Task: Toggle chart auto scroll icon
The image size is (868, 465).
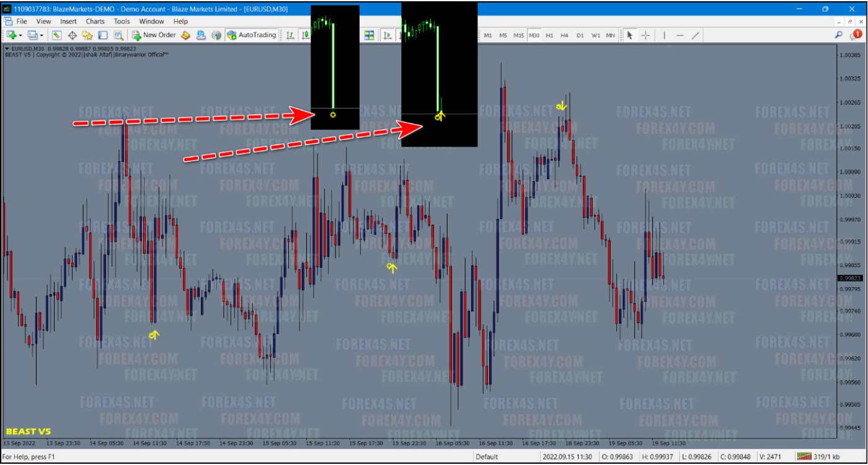Action: 388,35
